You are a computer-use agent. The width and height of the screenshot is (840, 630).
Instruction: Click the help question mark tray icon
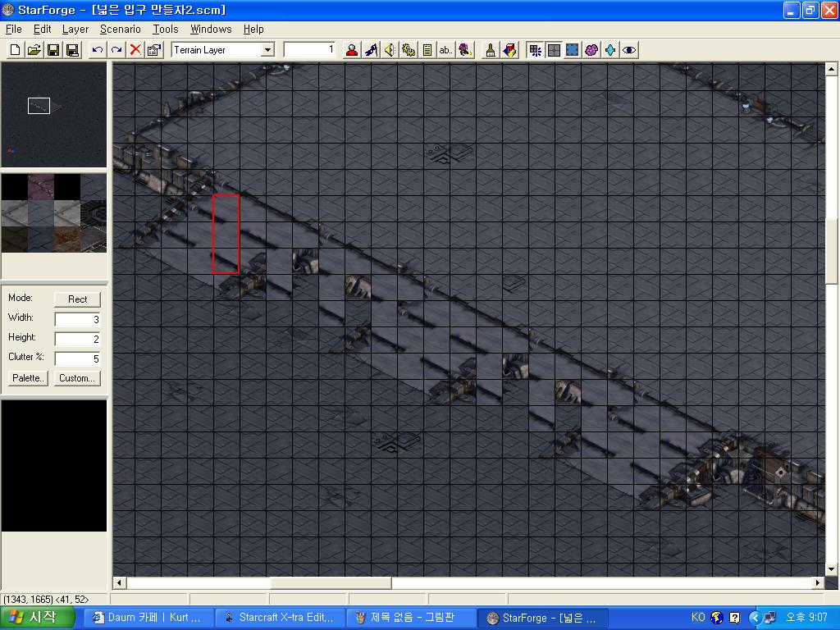[x=734, y=618]
